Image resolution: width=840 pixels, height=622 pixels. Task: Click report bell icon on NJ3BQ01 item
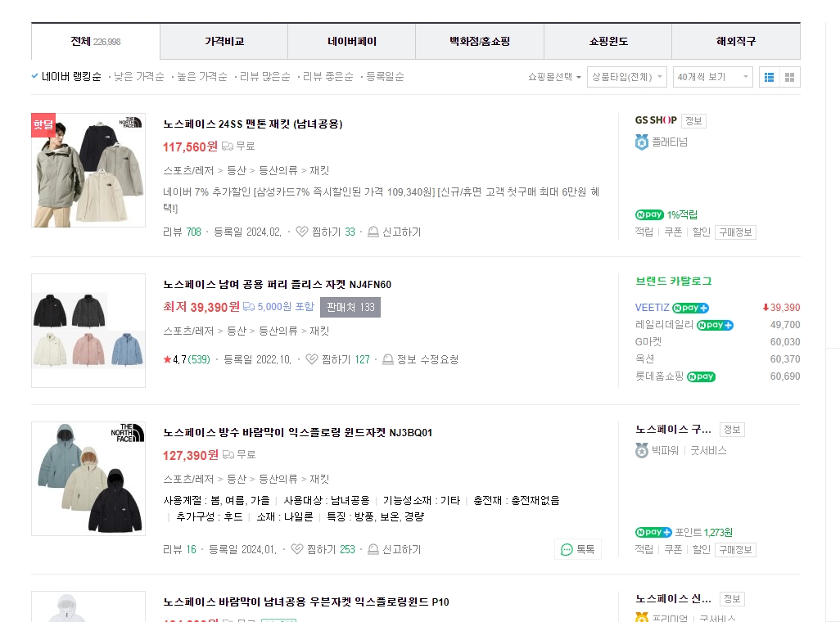click(373, 549)
